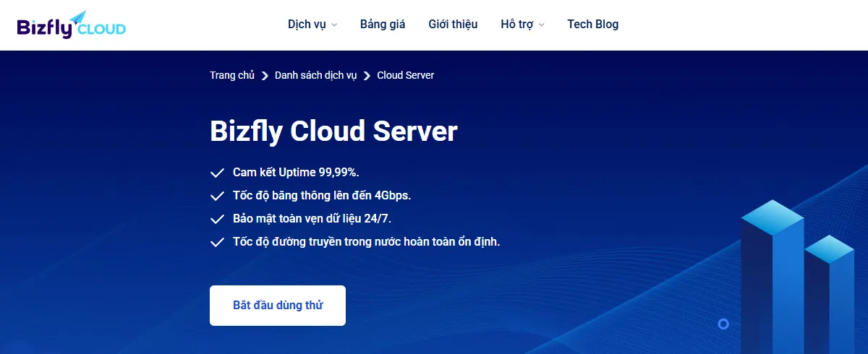Image resolution: width=868 pixels, height=354 pixels.
Task: Click checkmark icon beside Bảo mật toàn vẹn
Action: 217,219
